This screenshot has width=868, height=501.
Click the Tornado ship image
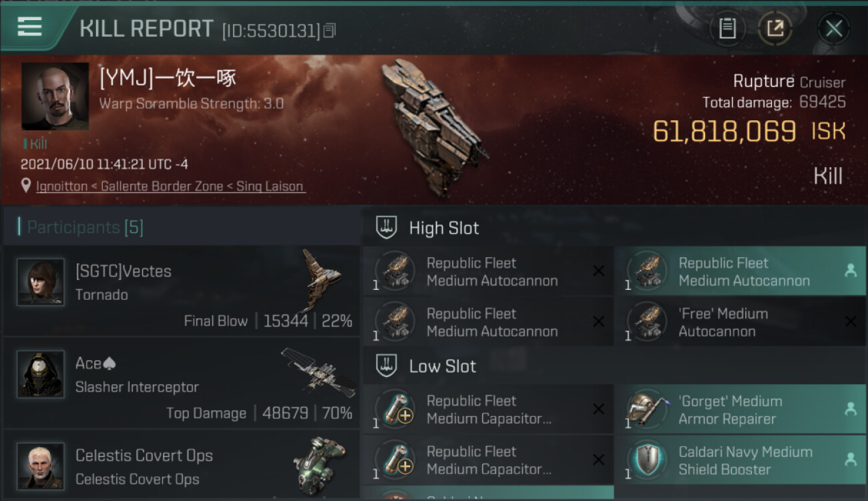(x=320, y=279)
